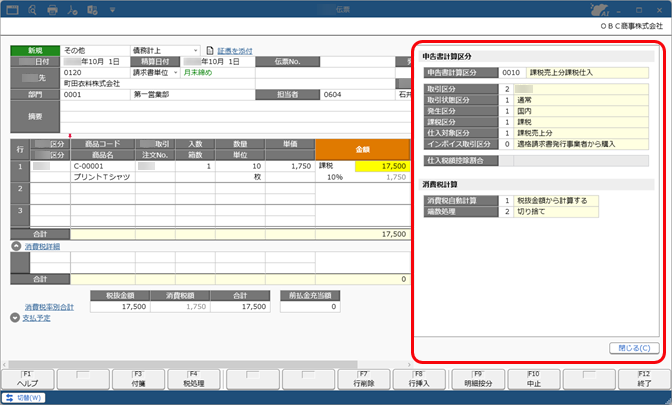The image size is (672, 405).
Task: Click the department code field 0001
Action: 95,95
